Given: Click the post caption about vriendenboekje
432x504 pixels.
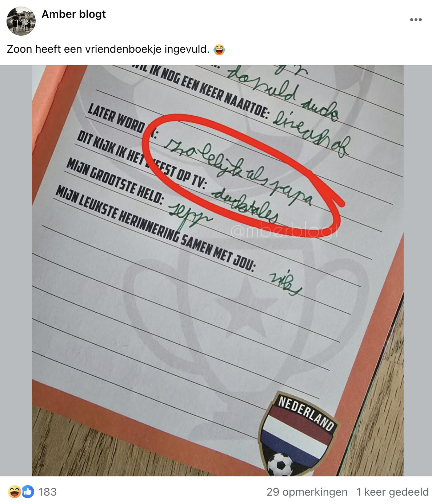Looking at the screenshot, I should click(x=108, y=49).
